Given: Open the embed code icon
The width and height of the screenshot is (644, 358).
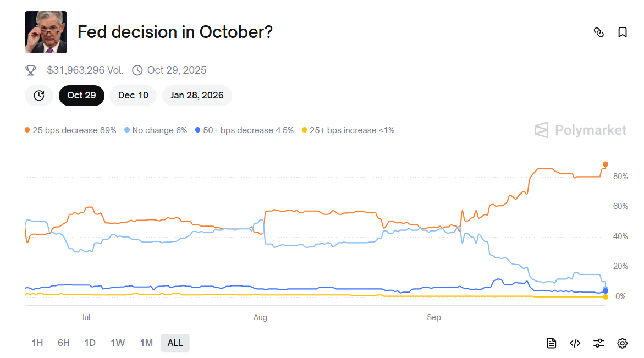Looking at the screenshot, I should point(575,343).
